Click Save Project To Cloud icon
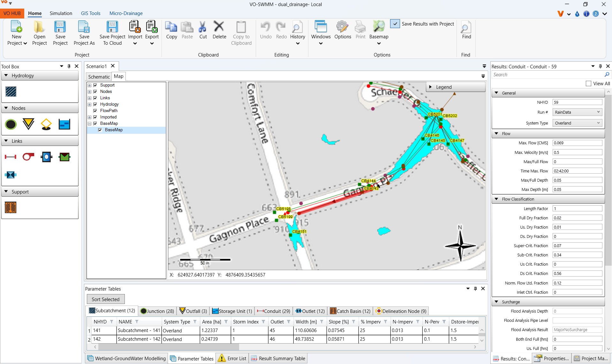The height and width of the screenshot is (364, 612). [x=112, y=27]
